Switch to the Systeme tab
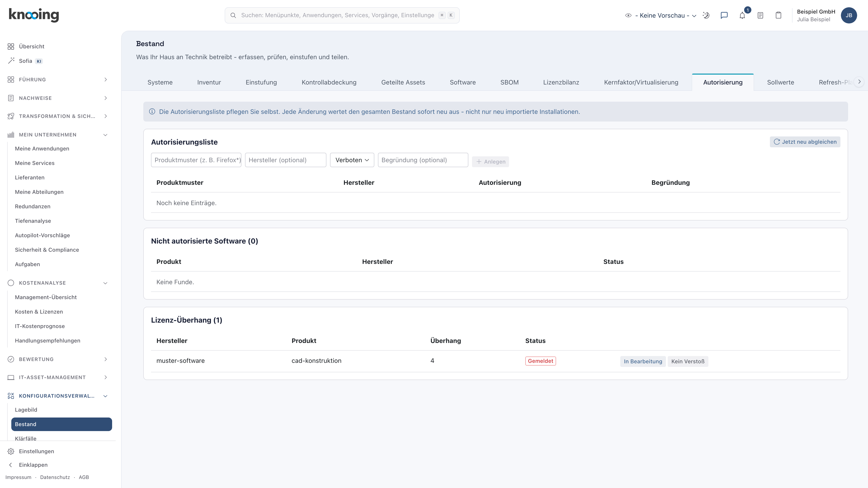Image resolution: width=868 pixels, height=488 pixels. (160, 82)
